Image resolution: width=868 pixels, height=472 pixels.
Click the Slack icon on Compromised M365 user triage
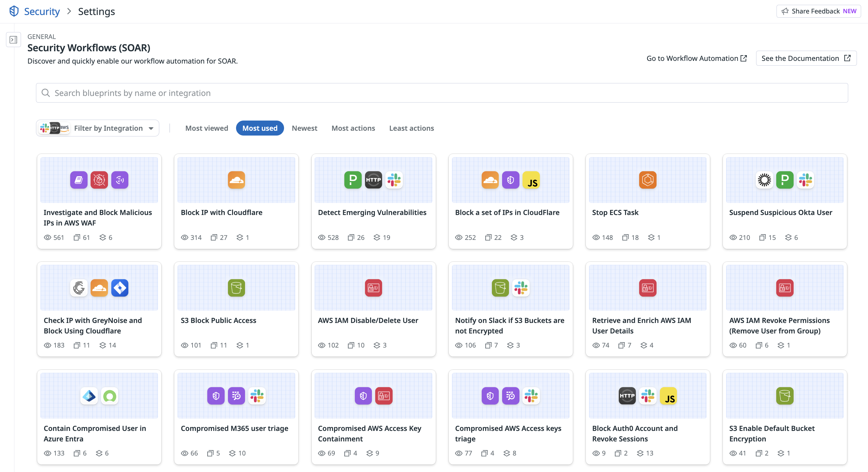pos(257,396)
